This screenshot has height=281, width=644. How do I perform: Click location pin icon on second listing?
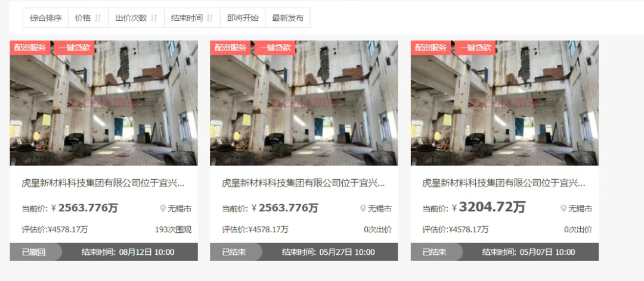click(363, 208)
